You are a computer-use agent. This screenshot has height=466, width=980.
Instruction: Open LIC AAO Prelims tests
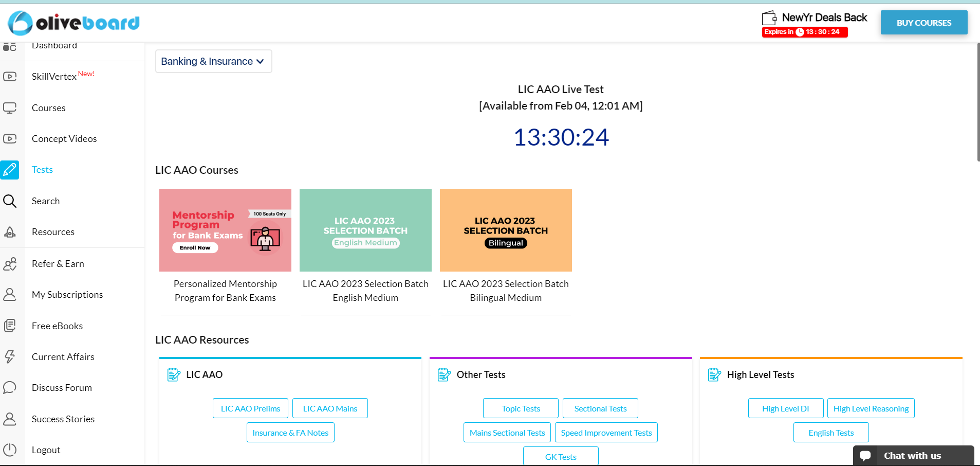[x=250, y=408]
